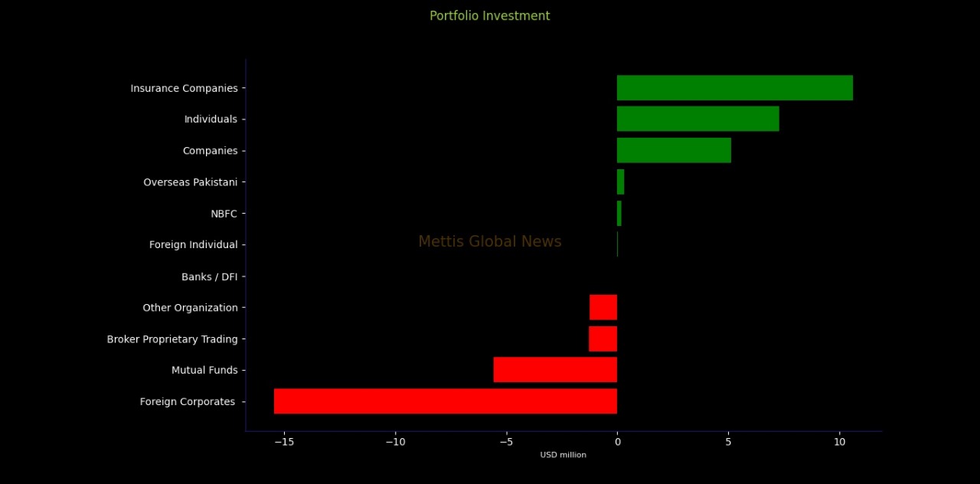The image size is (980, 484).
Task: Select the green Insurance Companies bar
Action: pos(734,88)
